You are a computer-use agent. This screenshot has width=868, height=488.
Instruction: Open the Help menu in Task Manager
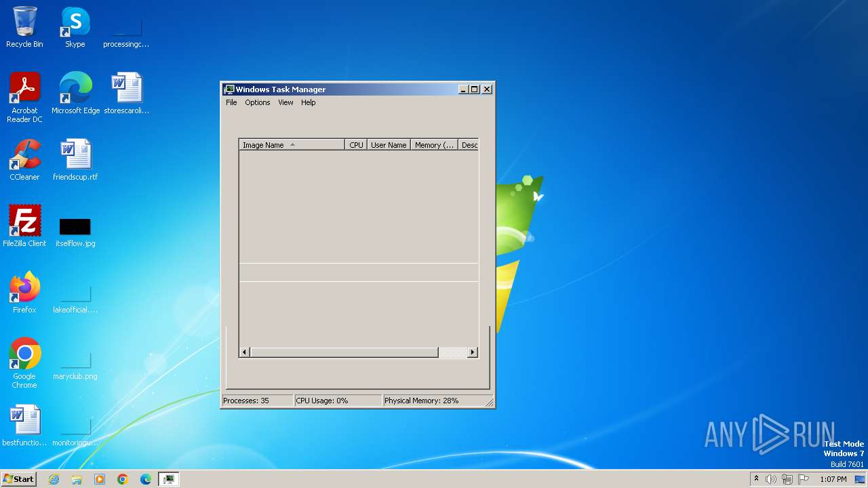[309, 102]
